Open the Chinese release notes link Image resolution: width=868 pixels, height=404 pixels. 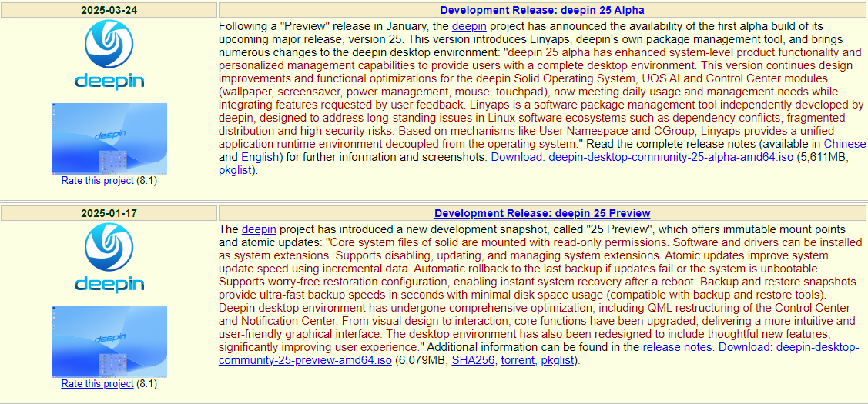[845, 144]
